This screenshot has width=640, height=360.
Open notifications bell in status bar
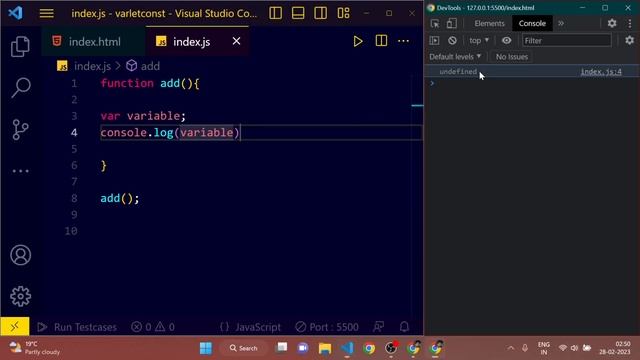click(404, 327)
